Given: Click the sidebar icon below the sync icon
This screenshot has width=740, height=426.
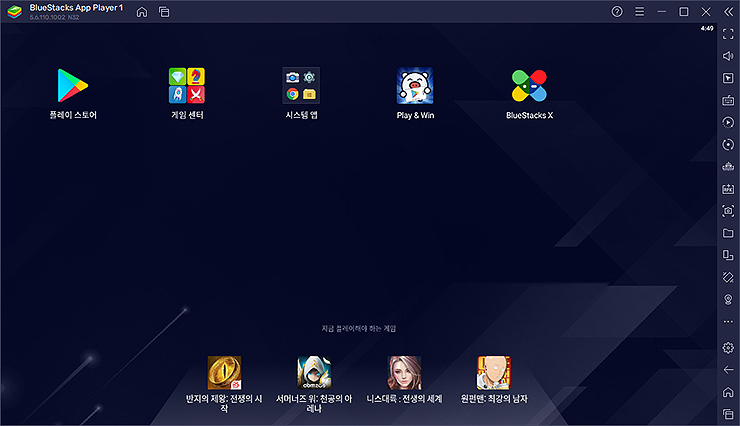Looking at the screenshot, I should tap(728, 167).
